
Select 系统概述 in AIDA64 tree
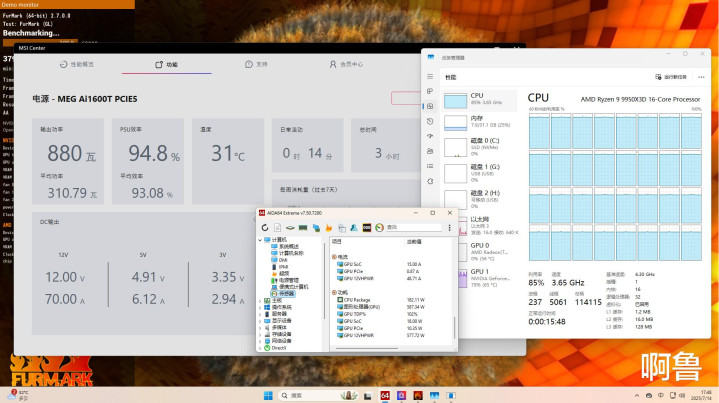point(285,247)
